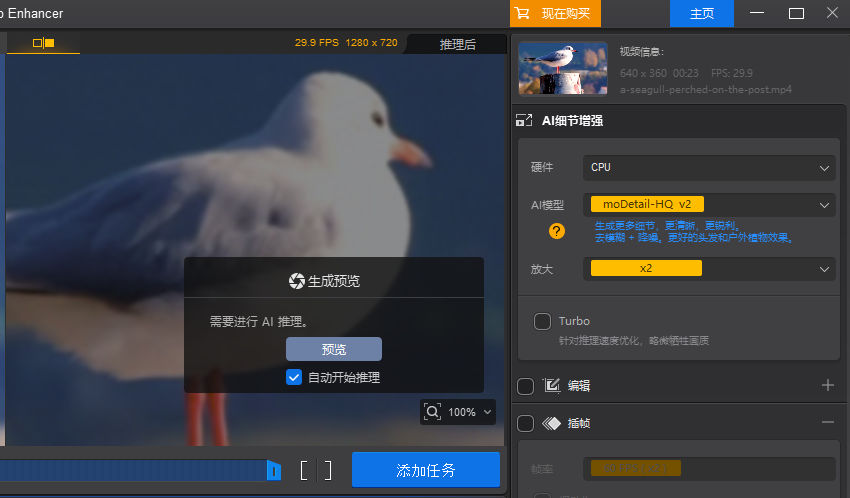Click the 1280 x 720 resolution text
850x498 pixels.
click(371, 43)
